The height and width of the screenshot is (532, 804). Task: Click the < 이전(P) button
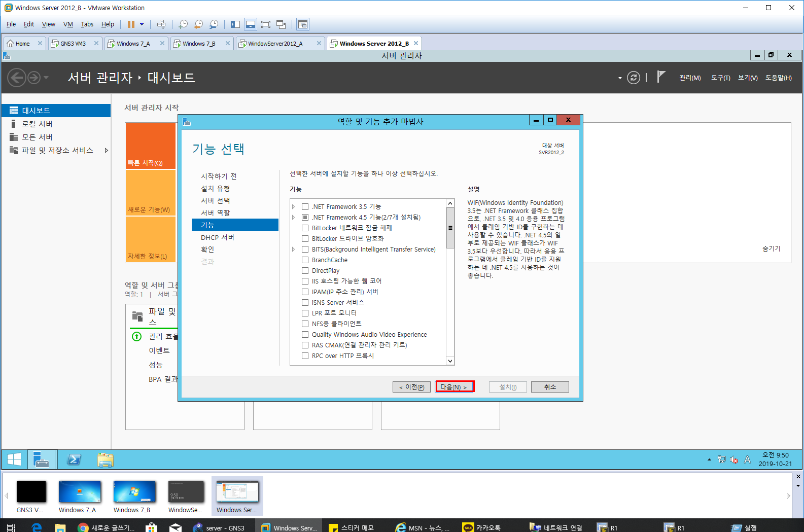coord(412,387)
